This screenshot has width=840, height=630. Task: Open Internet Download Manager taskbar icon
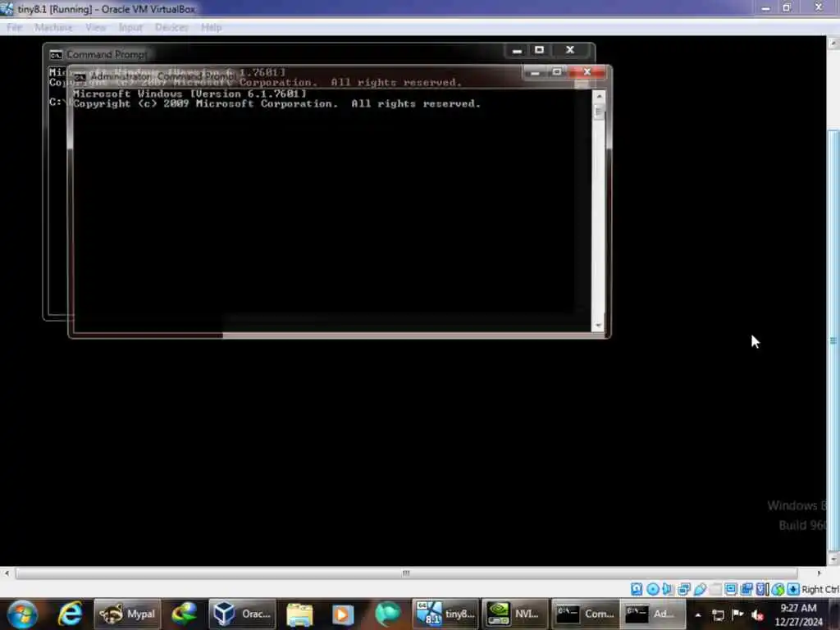(185, 614)
